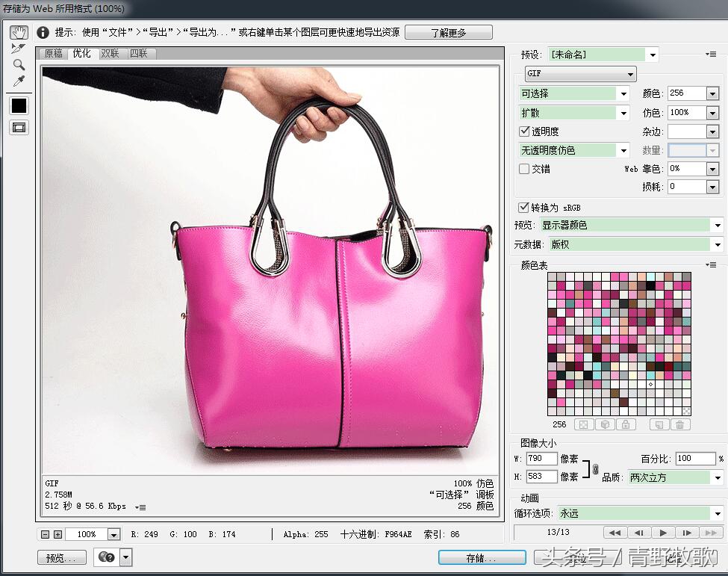Click the black eyedropper color swatch in toolbar
Screen dimensions: 728x576
pyautogui.click(x=18, y=105)
